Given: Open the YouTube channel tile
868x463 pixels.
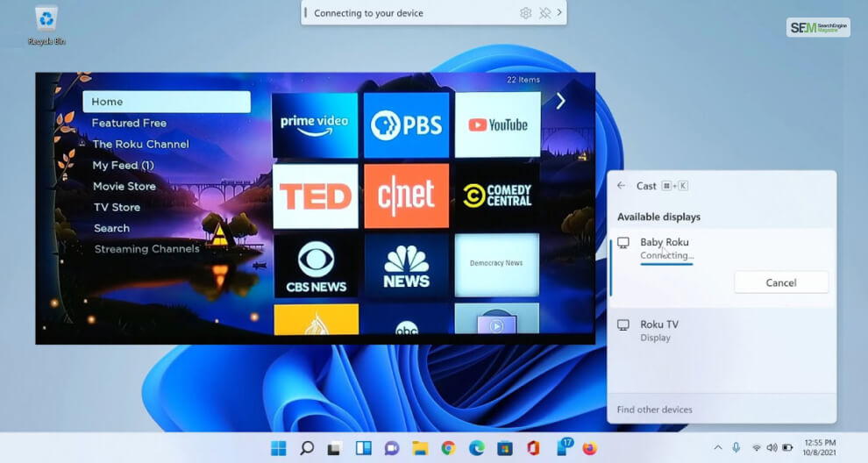Looking at the screenshot, I should point(498,125).
